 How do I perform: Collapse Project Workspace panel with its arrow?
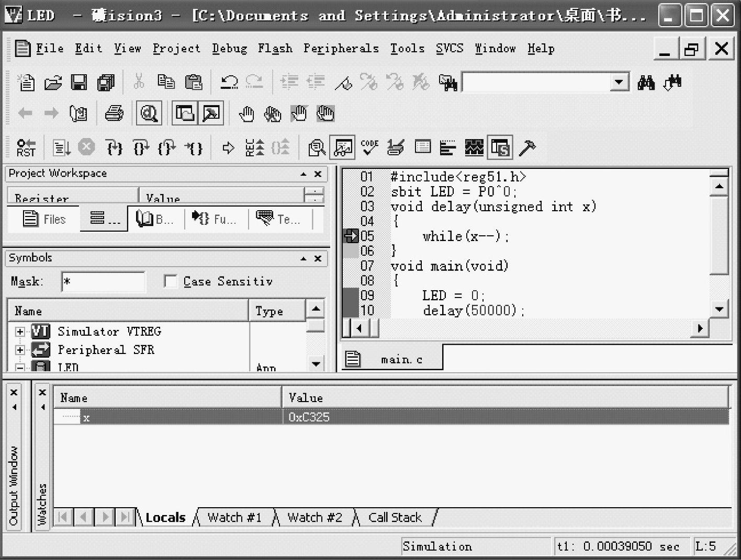(x=304, y=174)
